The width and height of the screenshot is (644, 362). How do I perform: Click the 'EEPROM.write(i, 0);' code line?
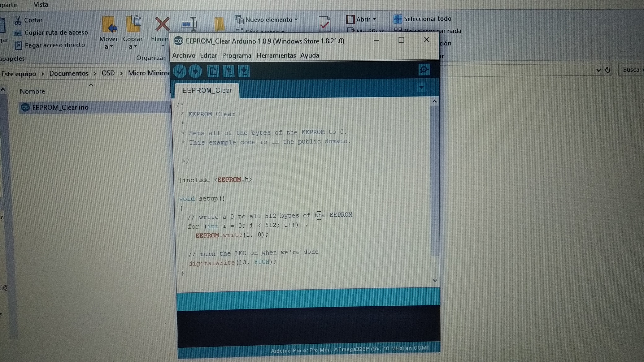point(232,235)
